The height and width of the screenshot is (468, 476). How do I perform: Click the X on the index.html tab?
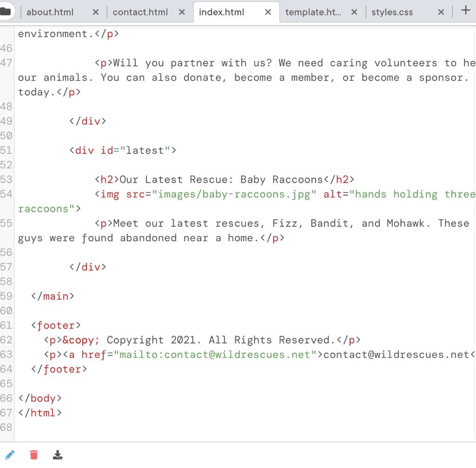(x=268, y=12)
